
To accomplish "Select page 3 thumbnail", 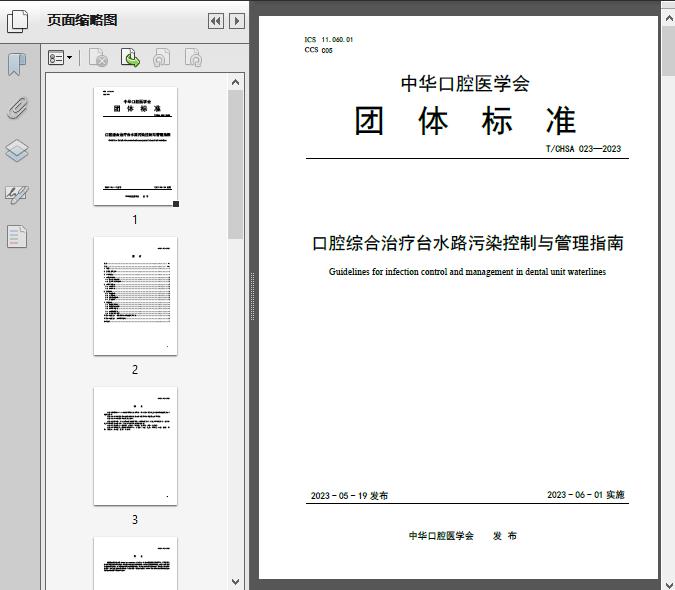I will [135, 446].
